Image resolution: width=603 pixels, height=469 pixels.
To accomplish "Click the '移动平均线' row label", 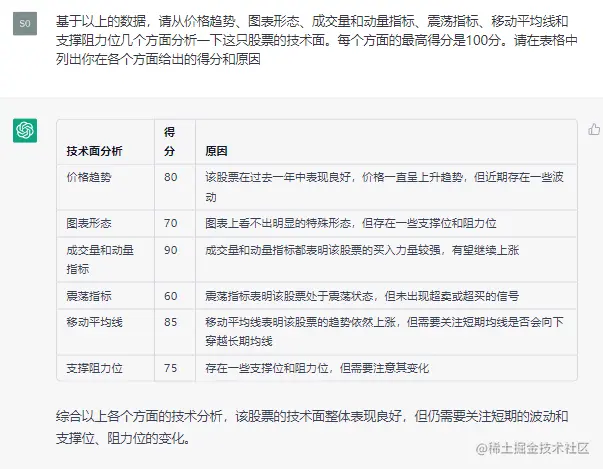I will (94, 322).
